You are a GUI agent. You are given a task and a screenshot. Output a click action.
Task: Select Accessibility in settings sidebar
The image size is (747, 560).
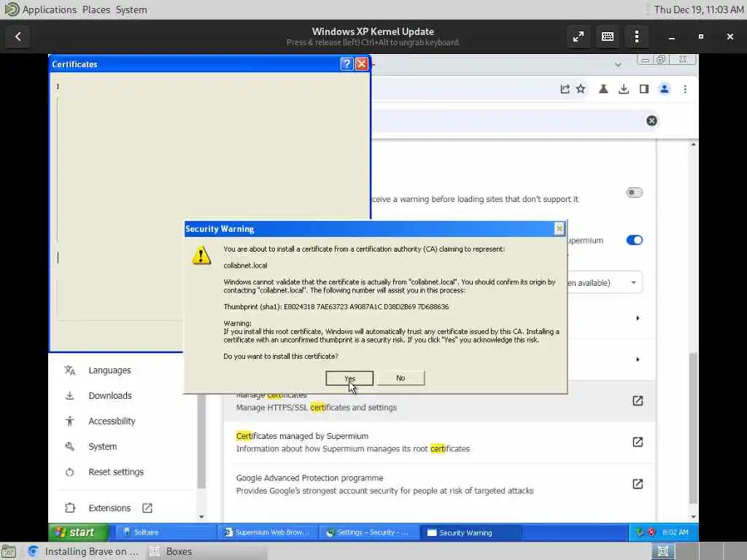112,421
